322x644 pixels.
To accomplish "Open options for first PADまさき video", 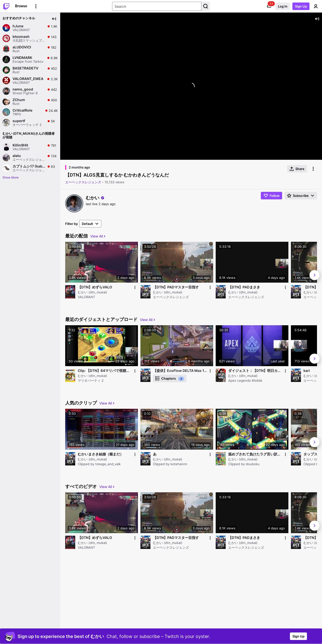I will [x=285, y=287].
